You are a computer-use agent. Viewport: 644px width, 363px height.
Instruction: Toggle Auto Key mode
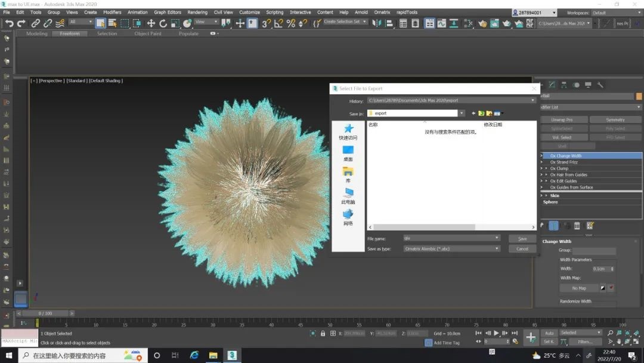pos(549,333)
